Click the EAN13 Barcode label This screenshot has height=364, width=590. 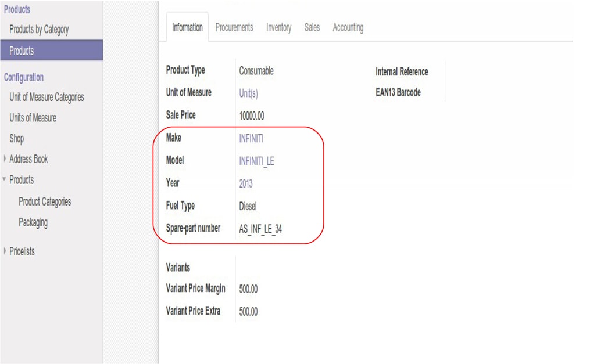pyautogui.click(x=398, y=92)
